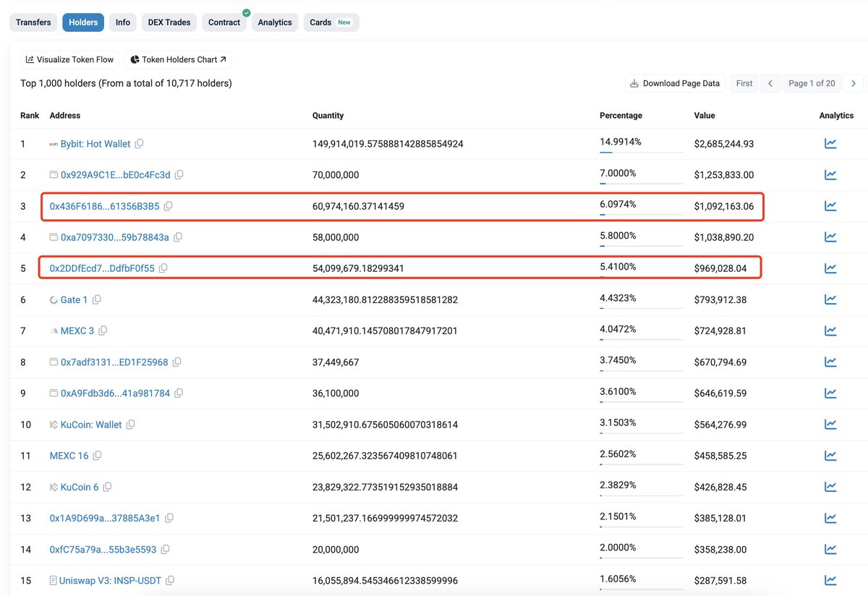This screenshot has height=596, width=868.
Task: Copy the MEXC 3 address
Action: [103, 331]
